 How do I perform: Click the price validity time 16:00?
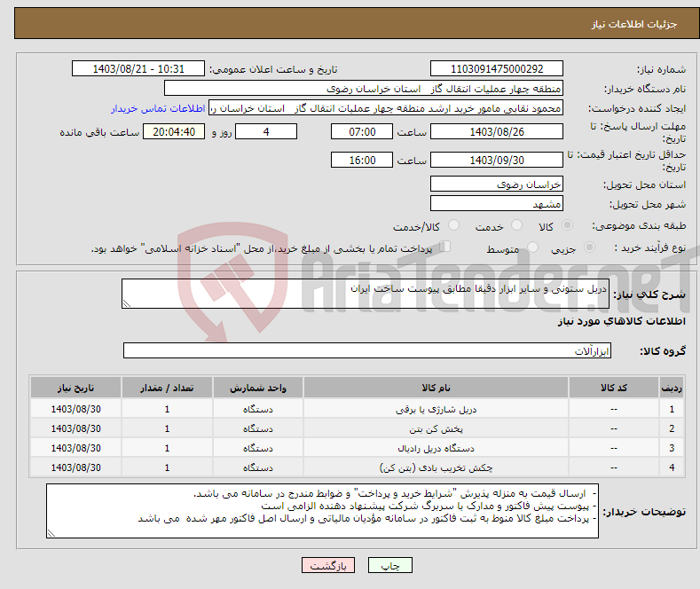[362, 160]
